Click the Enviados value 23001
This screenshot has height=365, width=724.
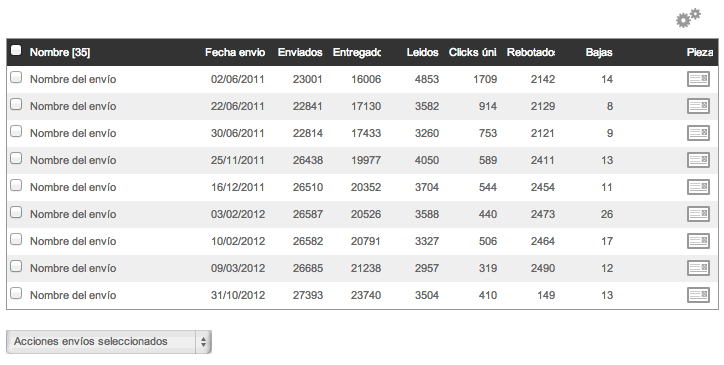point(308,79)
